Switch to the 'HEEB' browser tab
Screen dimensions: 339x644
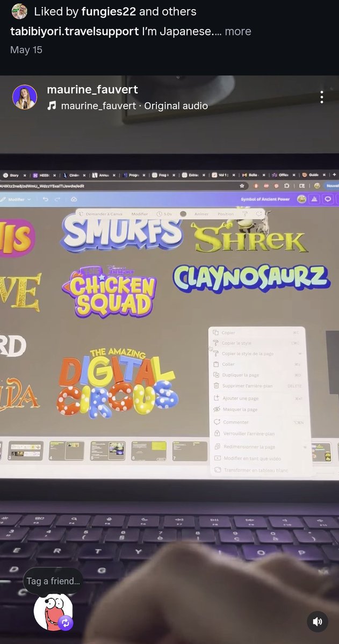coord(45,175)
